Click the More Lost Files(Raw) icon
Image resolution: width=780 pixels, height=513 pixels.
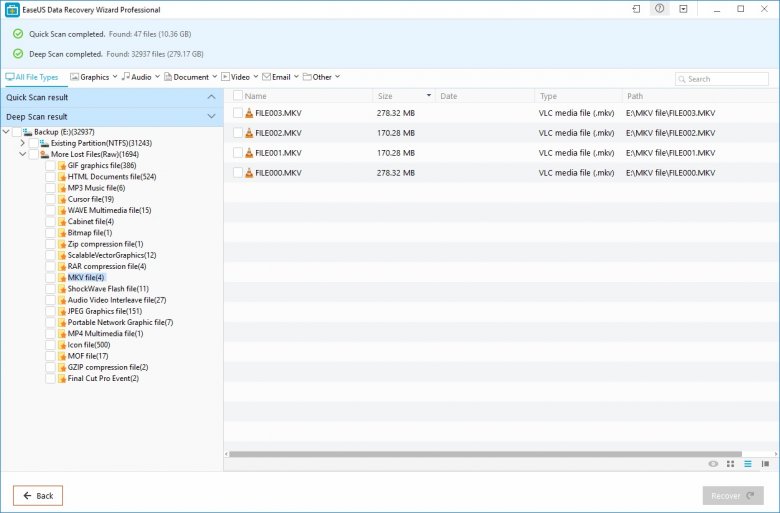click(x=45, y=154)
